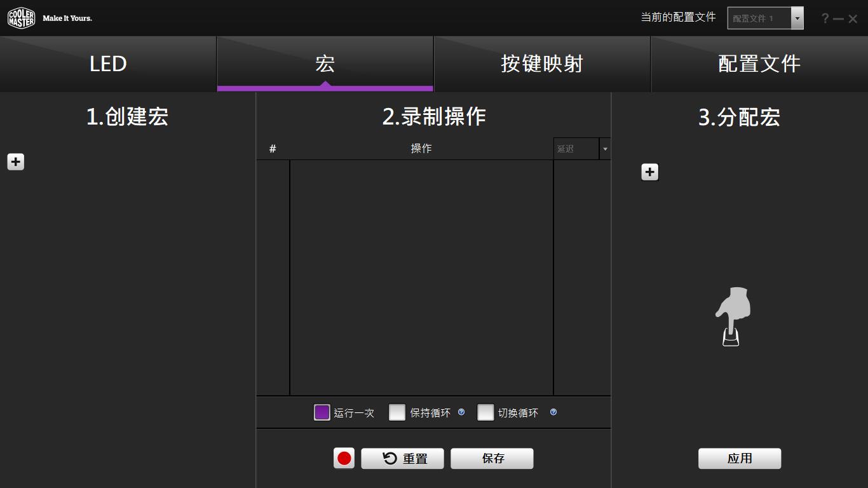
Task: Click the plus icon in the 分配宏 panel
Action: click(x=649, y=172)
